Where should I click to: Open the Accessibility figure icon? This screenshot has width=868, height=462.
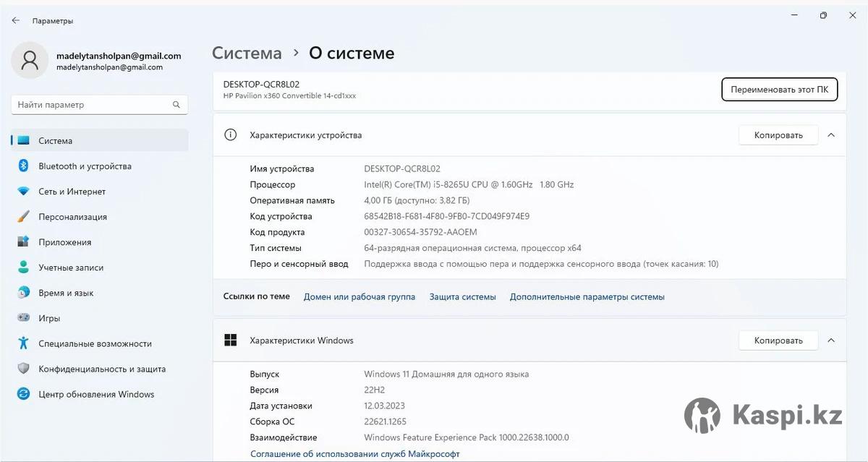point(23,343)
